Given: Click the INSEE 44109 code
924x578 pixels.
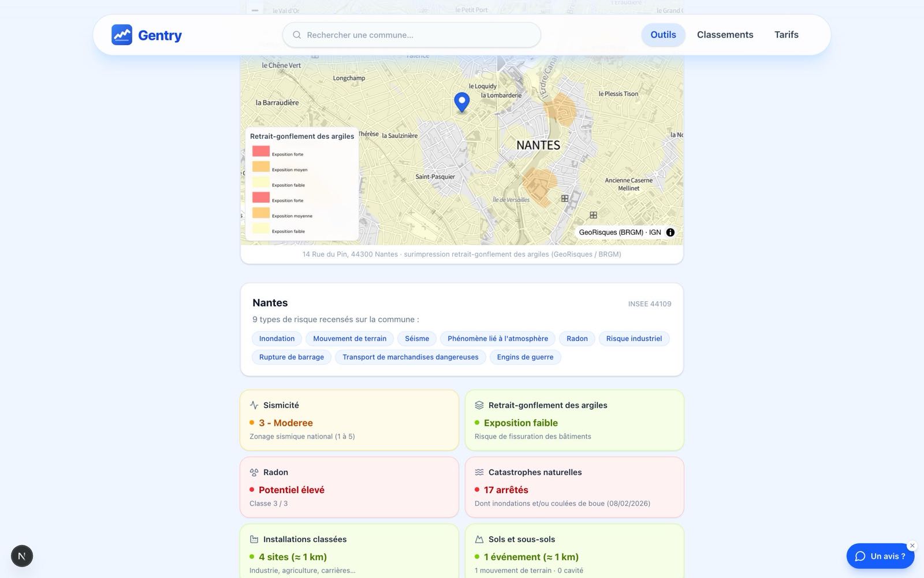Looking at the screenshot, I should (650, 304).
